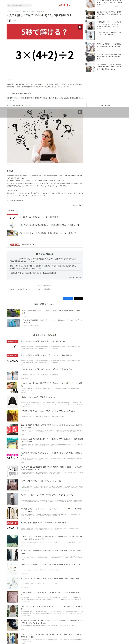
Task: Select the #ポイント keyword tag
Action: pos(37,289)
